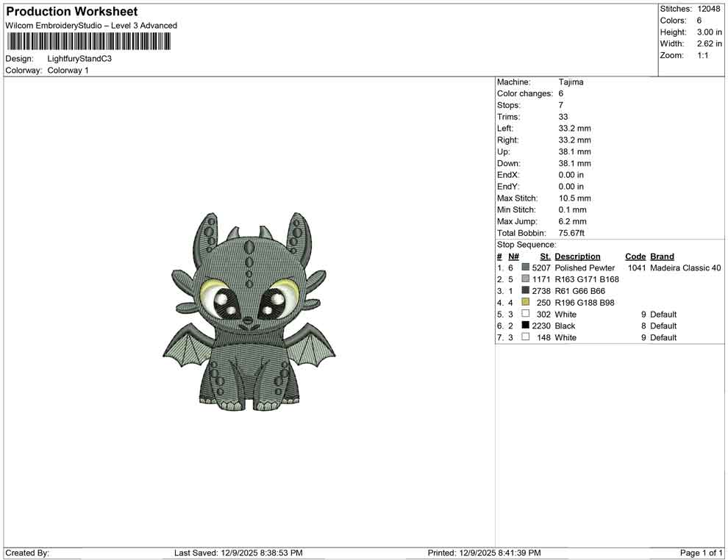Click 'Polished Pewter' description text
Viewport: 728px width, 560px height.
pos(585,268)
